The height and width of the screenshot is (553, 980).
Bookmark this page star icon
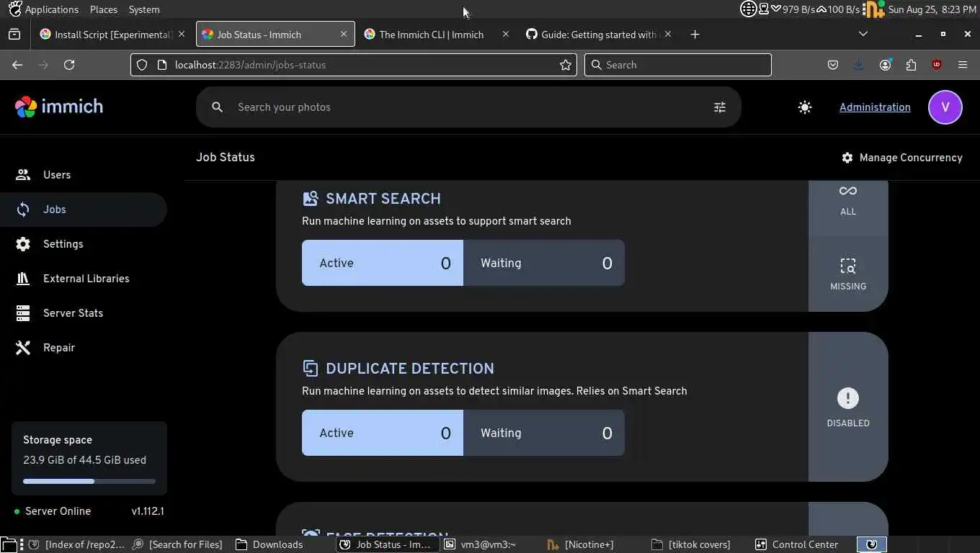click(566, 65)
